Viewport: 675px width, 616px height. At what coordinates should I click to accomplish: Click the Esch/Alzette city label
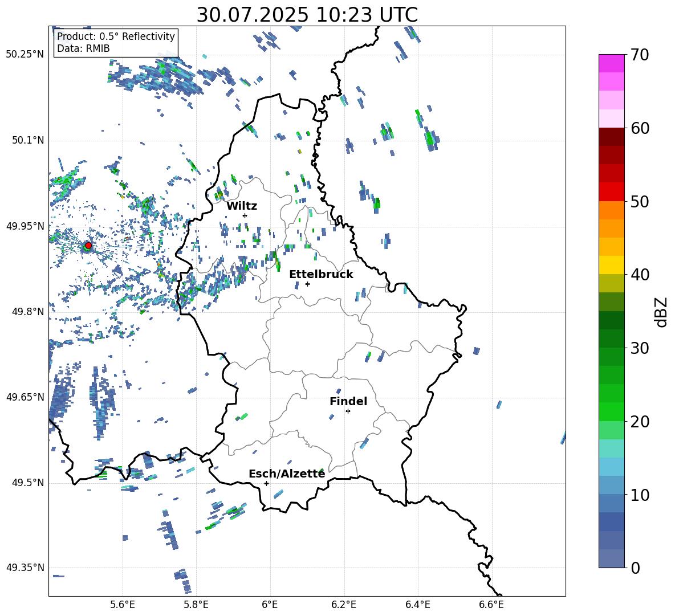tap(287, 474)
